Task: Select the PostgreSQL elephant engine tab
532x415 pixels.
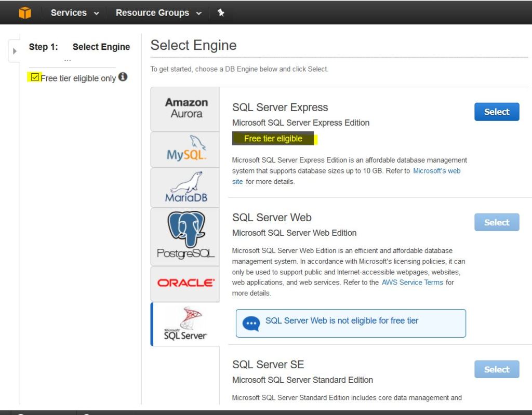Action: click(185, 236)
